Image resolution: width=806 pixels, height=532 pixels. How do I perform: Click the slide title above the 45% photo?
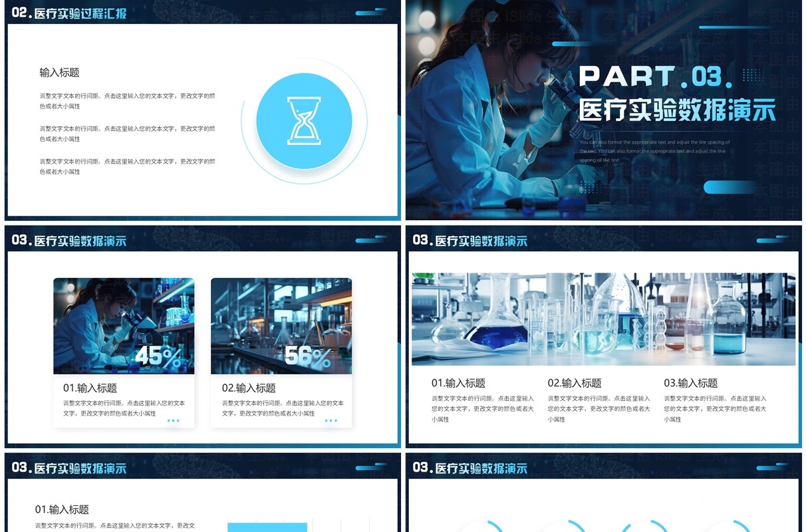point(69,240)
